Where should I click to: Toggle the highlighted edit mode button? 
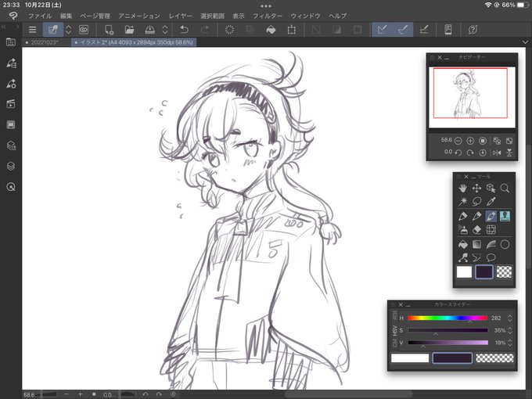(53, 30)
